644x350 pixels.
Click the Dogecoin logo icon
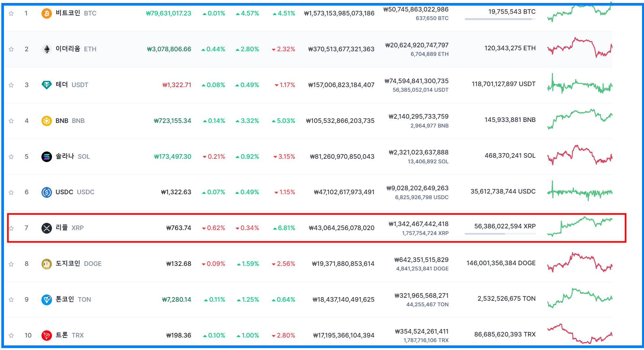pyautogui.click(x=47, y=264)
